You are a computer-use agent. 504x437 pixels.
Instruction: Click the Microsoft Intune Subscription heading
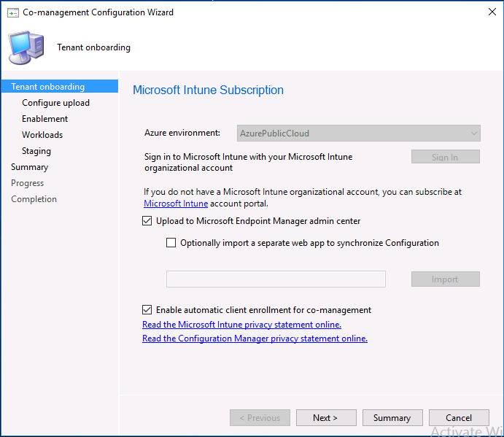click(x=209, y=90)
